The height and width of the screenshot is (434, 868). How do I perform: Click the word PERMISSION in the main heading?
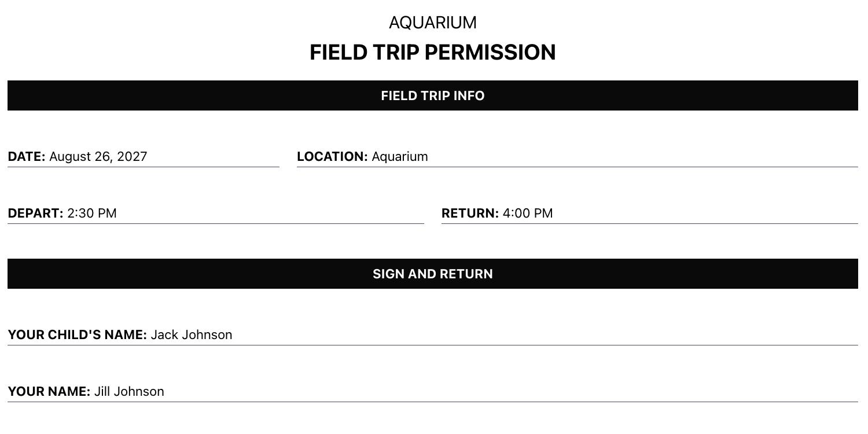point(490,53)
